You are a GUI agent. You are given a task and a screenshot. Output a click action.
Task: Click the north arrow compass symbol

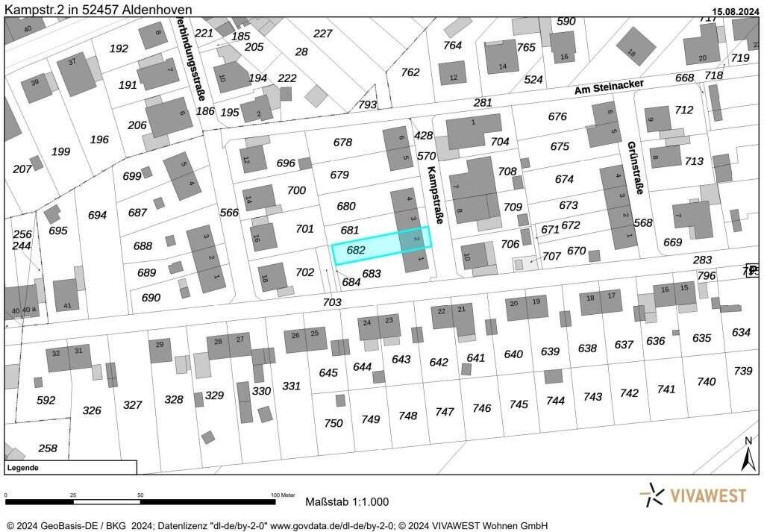click(x=748, y=454)
